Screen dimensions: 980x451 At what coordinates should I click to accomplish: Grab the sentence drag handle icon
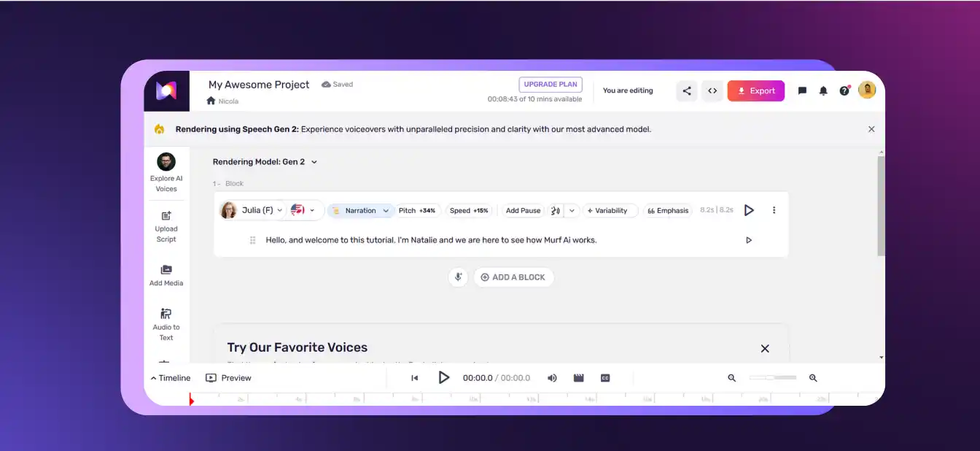click(x=253, y=240)
